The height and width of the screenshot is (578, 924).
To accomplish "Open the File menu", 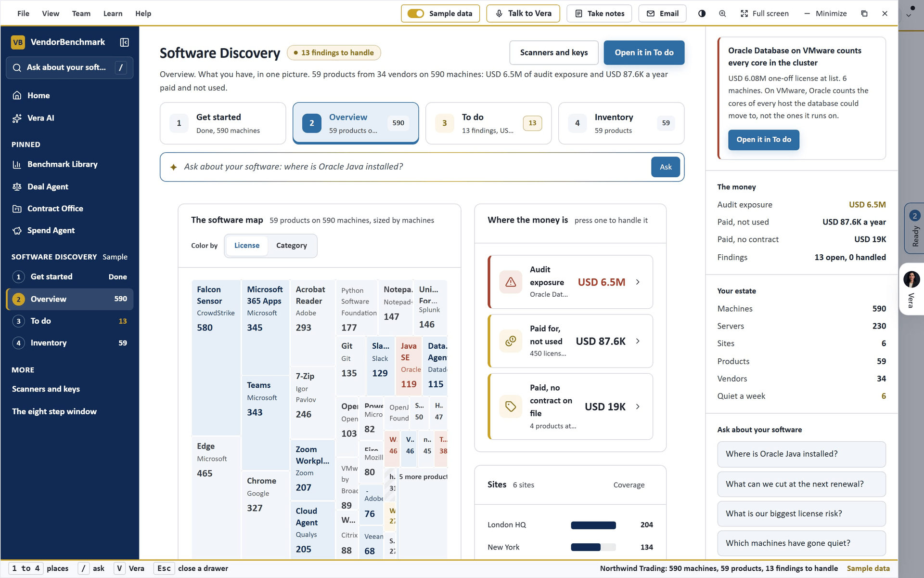I will pos(23,13).
